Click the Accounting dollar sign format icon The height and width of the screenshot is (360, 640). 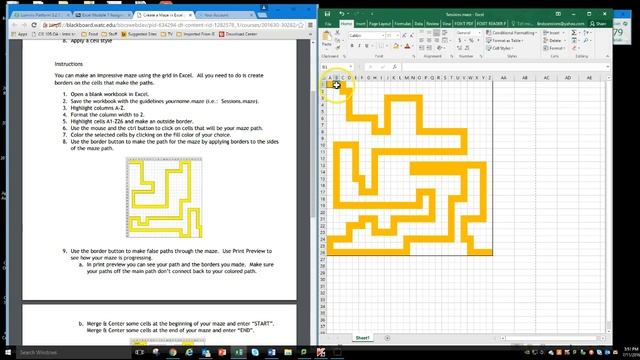460,40
